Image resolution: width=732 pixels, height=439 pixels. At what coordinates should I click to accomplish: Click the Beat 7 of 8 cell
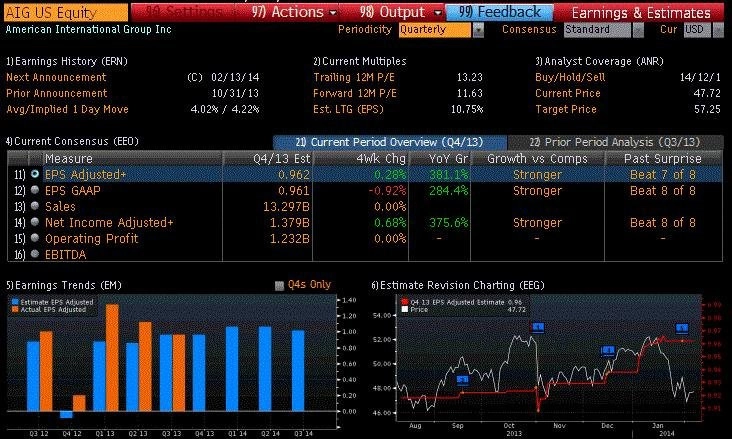[x=663, y=175]
